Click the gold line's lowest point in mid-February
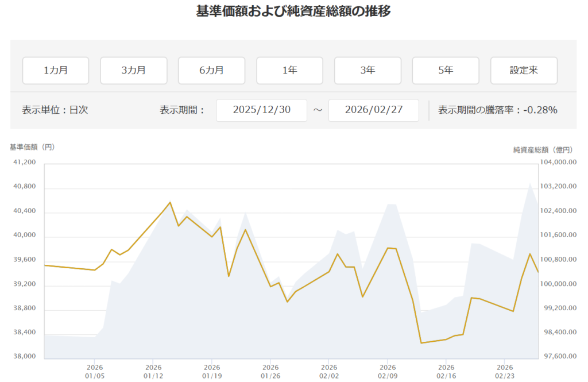This screenshot has width=588, height=382. point(421,343)
